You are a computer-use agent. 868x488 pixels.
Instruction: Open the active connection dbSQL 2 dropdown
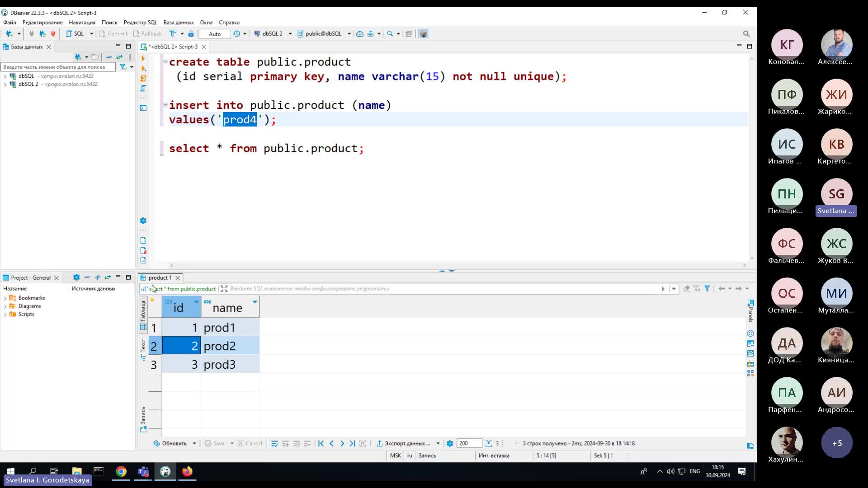(x=290, y=34)
